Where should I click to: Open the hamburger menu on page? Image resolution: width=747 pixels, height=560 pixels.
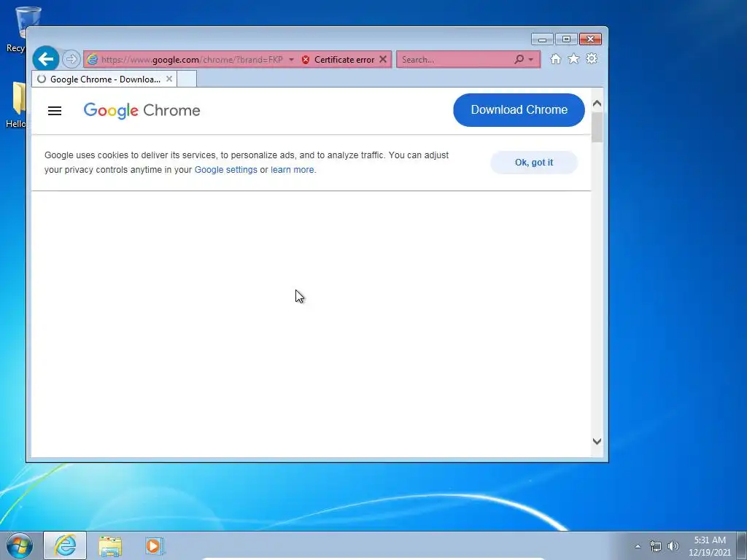point(55,111)
